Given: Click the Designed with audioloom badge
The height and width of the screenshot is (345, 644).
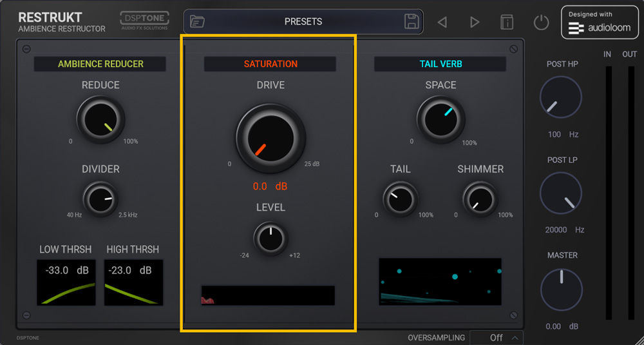Looking at the screenshot, I should tap(600, 22).
